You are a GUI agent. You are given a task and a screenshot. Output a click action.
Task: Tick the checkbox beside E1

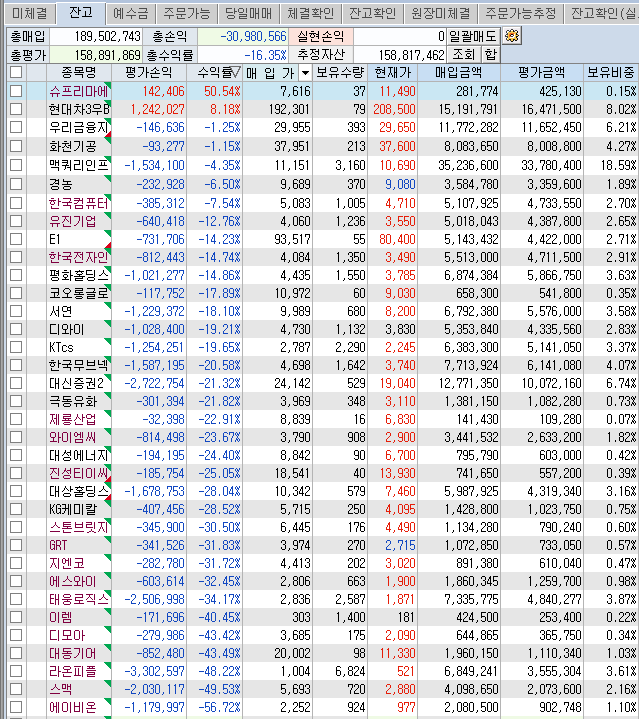[x=16, y=239]
